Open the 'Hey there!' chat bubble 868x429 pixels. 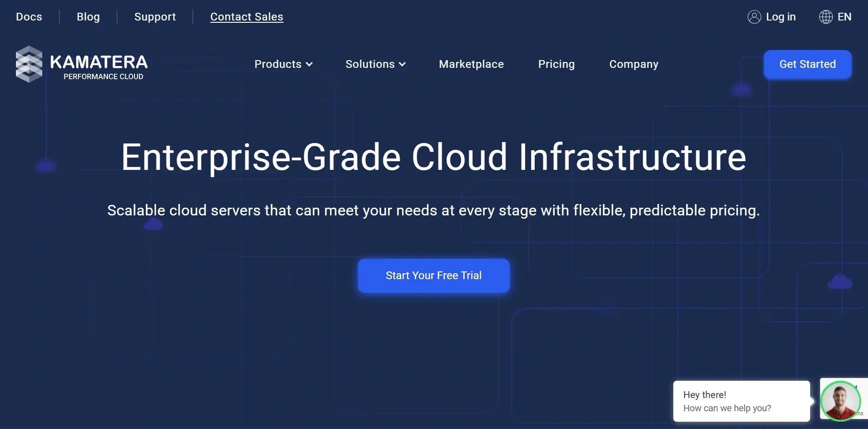click(x=741, y=401)
